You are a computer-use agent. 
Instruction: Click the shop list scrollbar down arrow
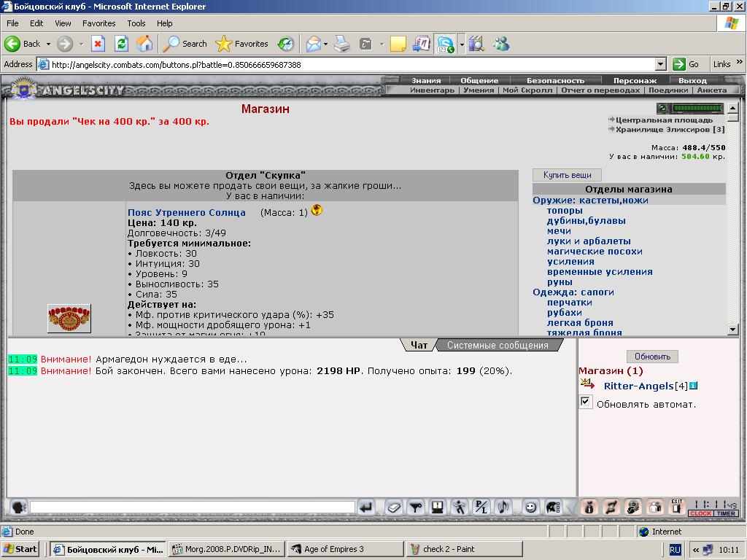click(732, 329)
